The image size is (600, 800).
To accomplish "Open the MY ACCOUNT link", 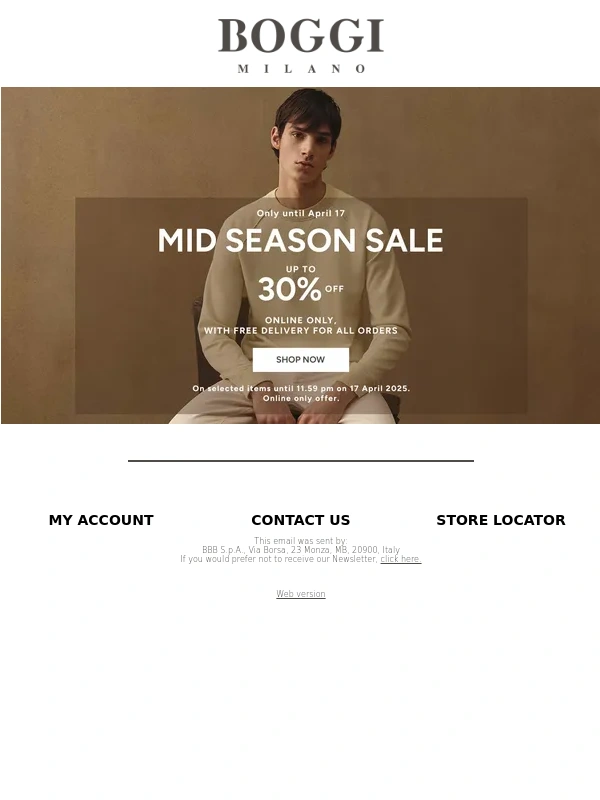I will pyautogui.click(x=101, y=520).
